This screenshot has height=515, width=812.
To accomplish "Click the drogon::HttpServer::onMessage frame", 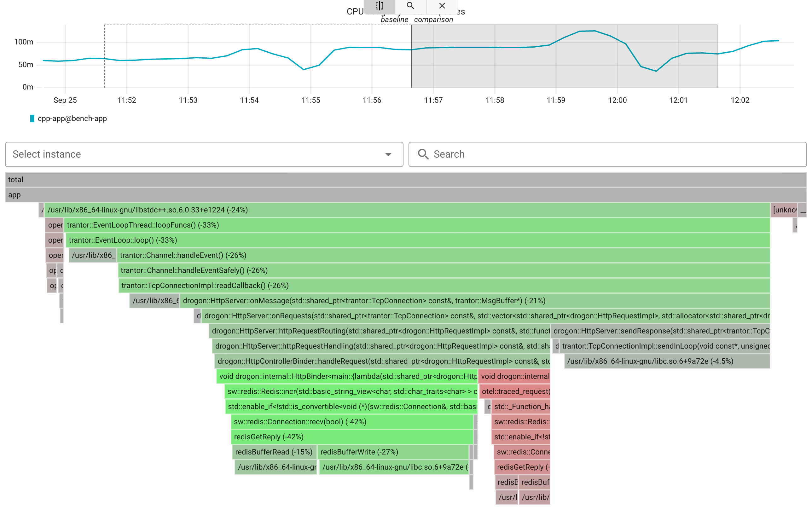I will pyautogui.click(x=475, y=300).
